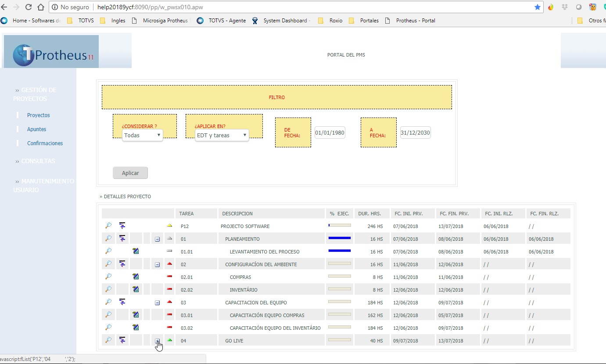The height and width of the screenshot is (364, 606).
Task: Expand the MANUTENIMIENTO USUARIO menu section
Action: (x=43, y=186)
